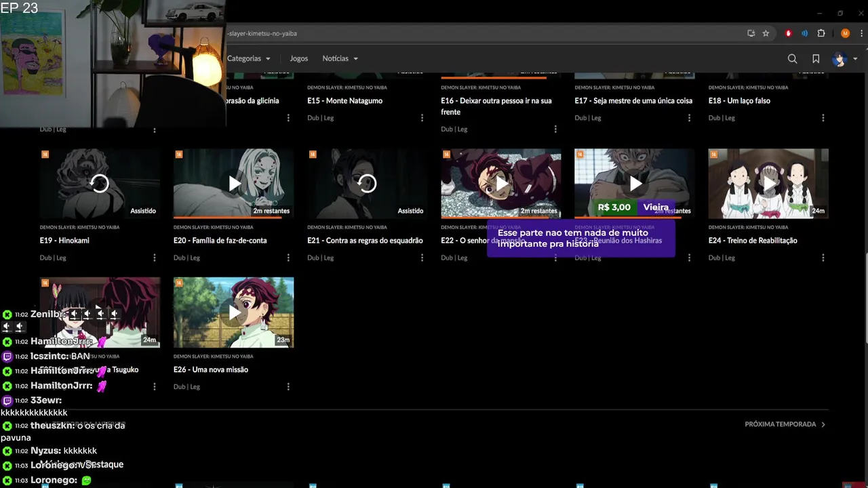
Task: Play E26 Uma nova missão thumbnail
Action: pyautogui.click(x=233, y=312)
